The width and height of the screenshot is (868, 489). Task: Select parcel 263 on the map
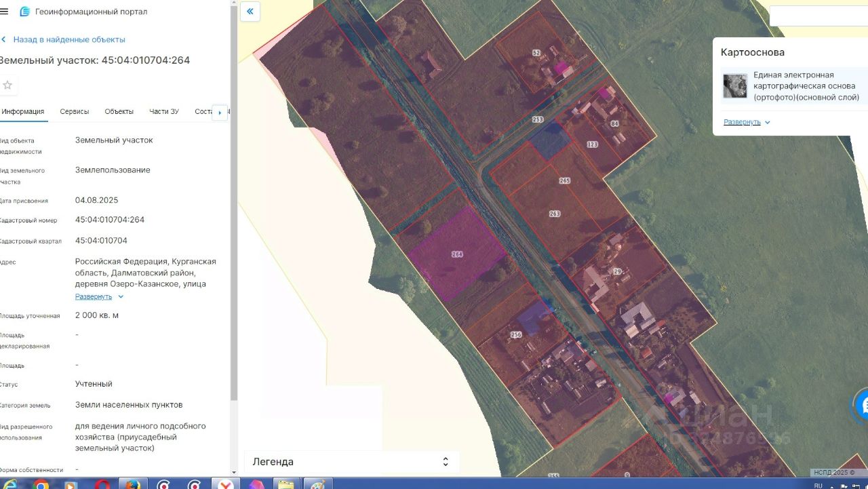pyautogui.click(x=555, y=214)
